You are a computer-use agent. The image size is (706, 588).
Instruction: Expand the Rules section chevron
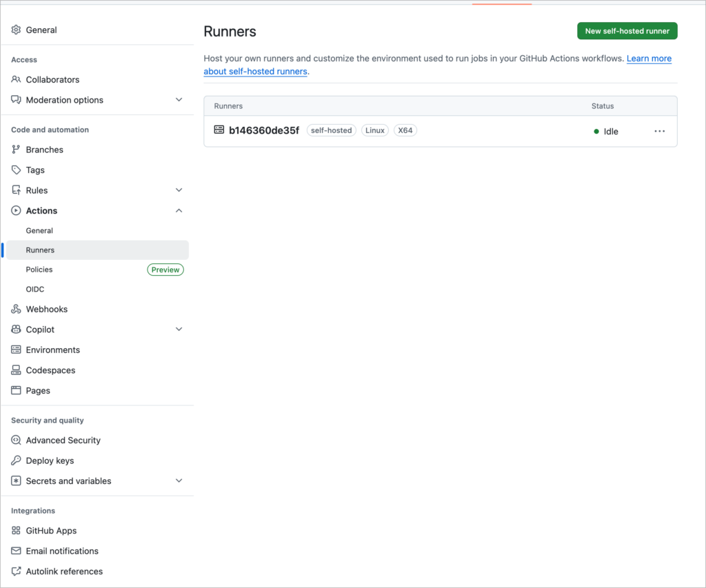coord(179,190)
